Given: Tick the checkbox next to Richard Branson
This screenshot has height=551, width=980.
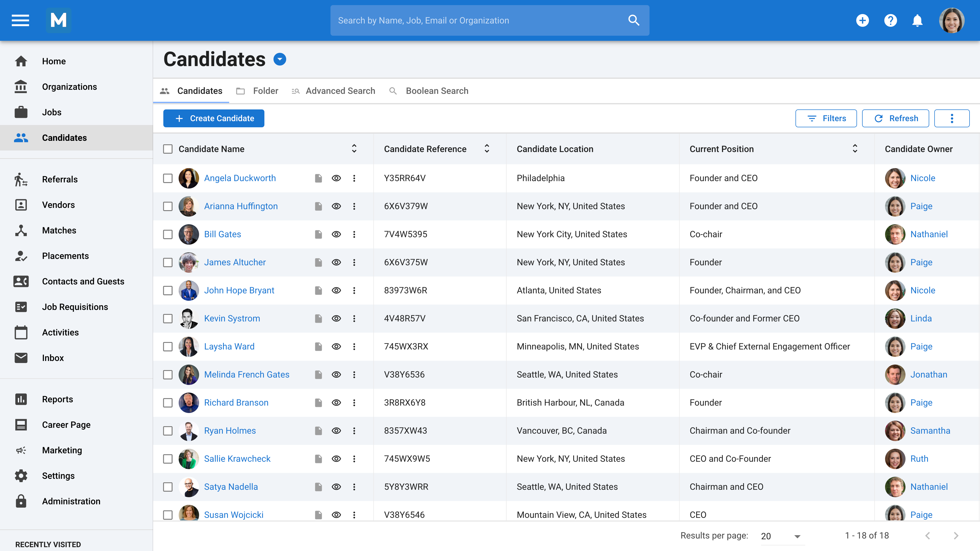Looking at the screenshot, I should 168,403.
